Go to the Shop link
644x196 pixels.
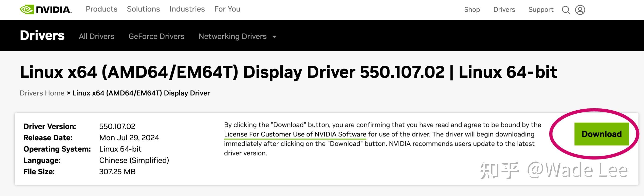click(472, 10)
